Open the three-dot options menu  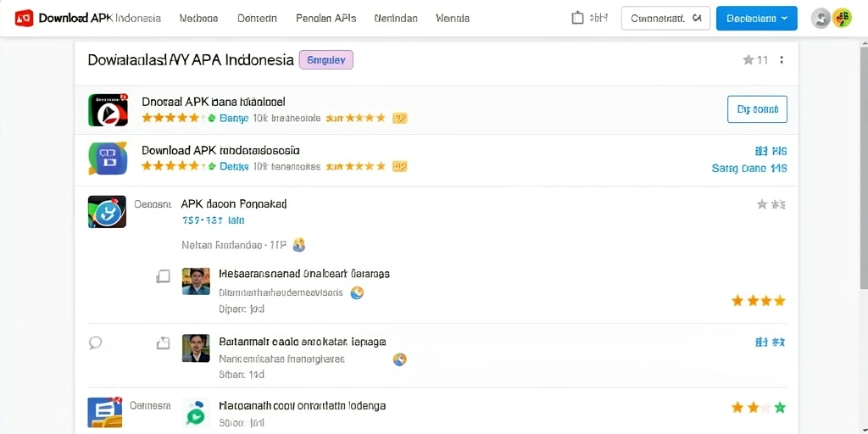point(782,60)
